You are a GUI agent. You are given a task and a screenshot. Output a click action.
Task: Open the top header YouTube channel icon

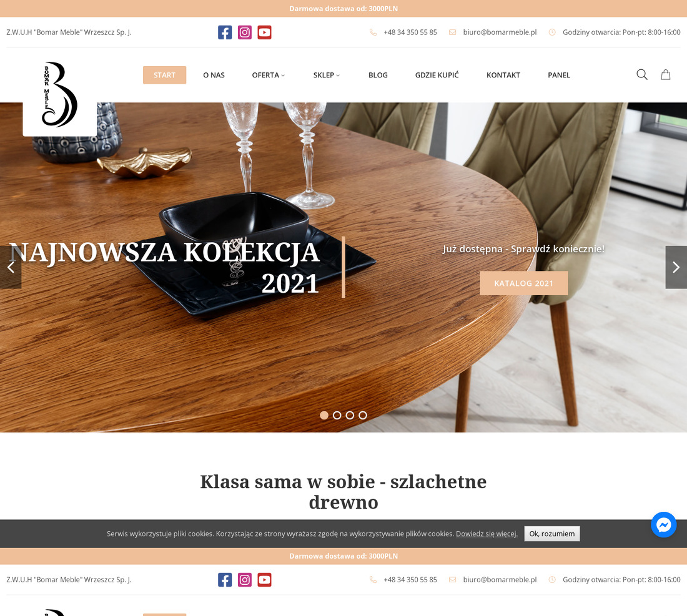(264, 32)
